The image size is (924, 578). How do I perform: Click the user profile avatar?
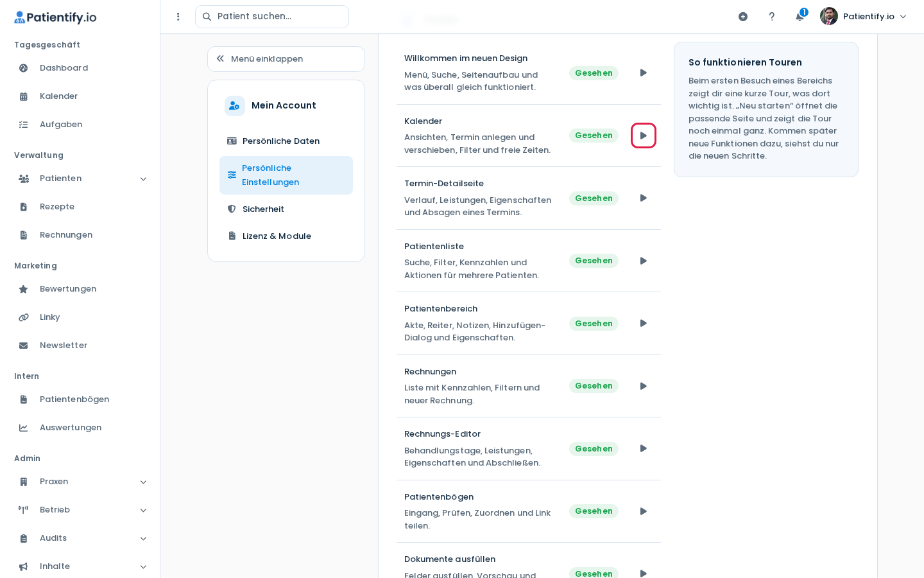[x=829, y=16]
